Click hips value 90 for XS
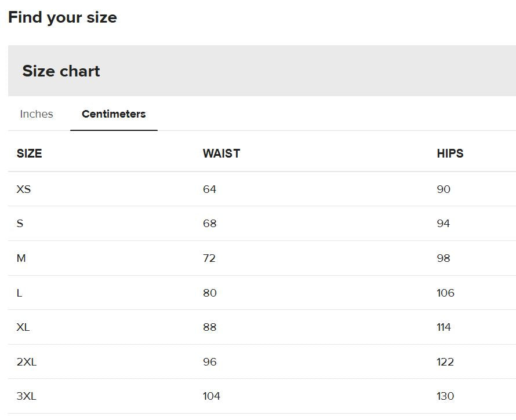 [x=444, y=189]
